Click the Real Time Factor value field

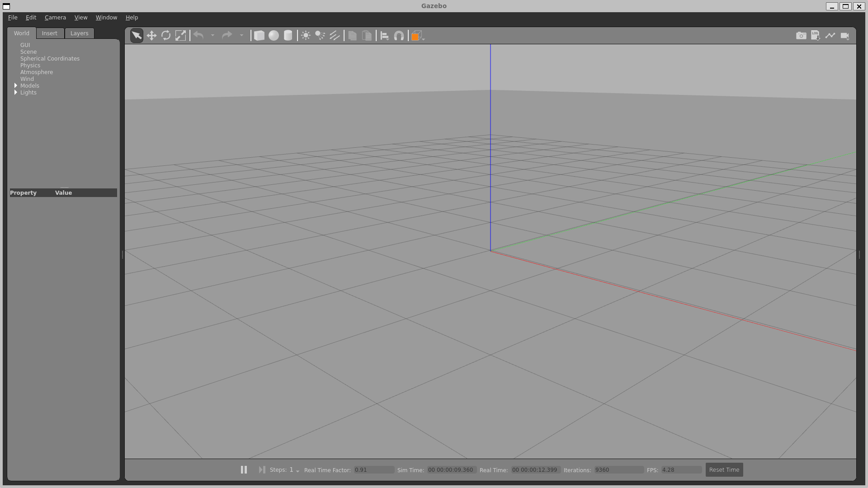(x=374, y=470)
